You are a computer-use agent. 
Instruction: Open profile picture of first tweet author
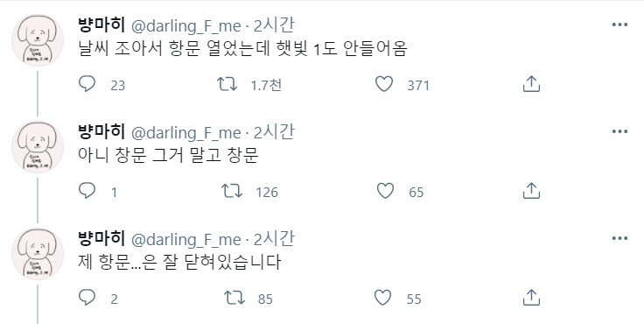tap(38, 40)
